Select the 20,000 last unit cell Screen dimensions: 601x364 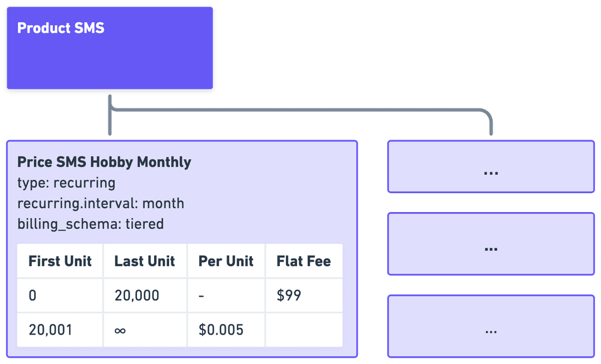137,295
